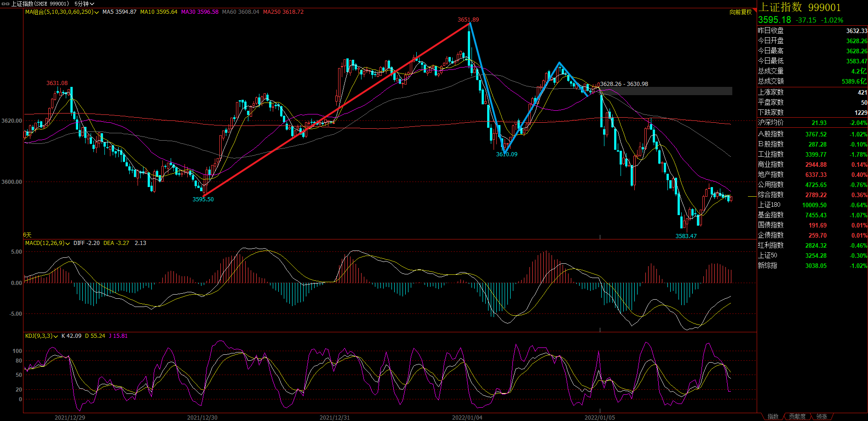
Task: Click the 平盘家数 row
Action: [x=812, y=102]
